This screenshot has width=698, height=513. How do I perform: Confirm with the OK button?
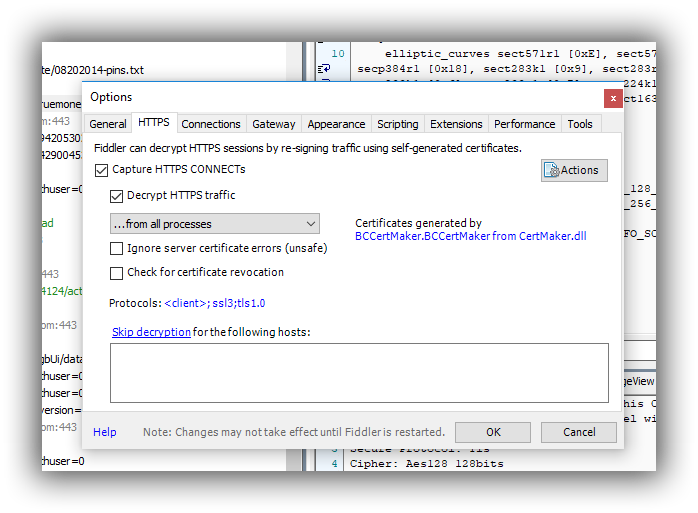click(x=493, y=432)
